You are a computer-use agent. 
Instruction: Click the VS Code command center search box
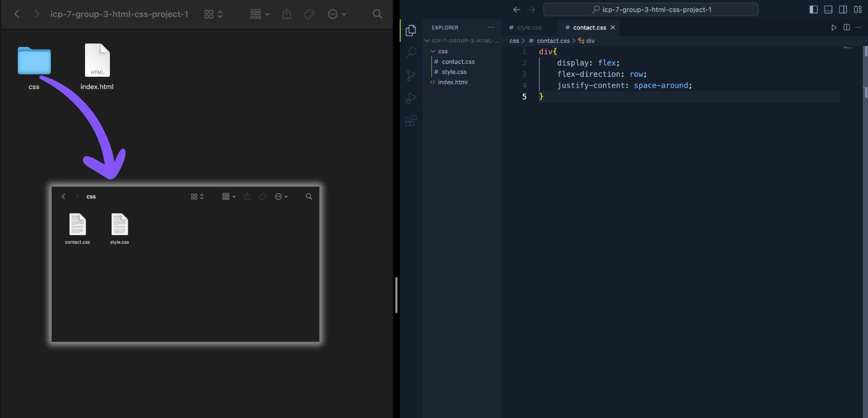pos(651,9)
